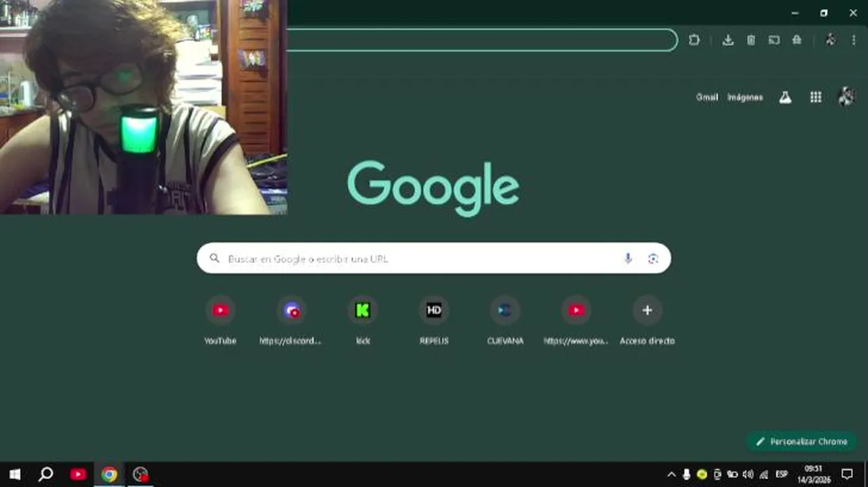The width and height of the screenshot is (868, 487).
Task: Click the cast screen toolbar icon
Action: (774, 40)
